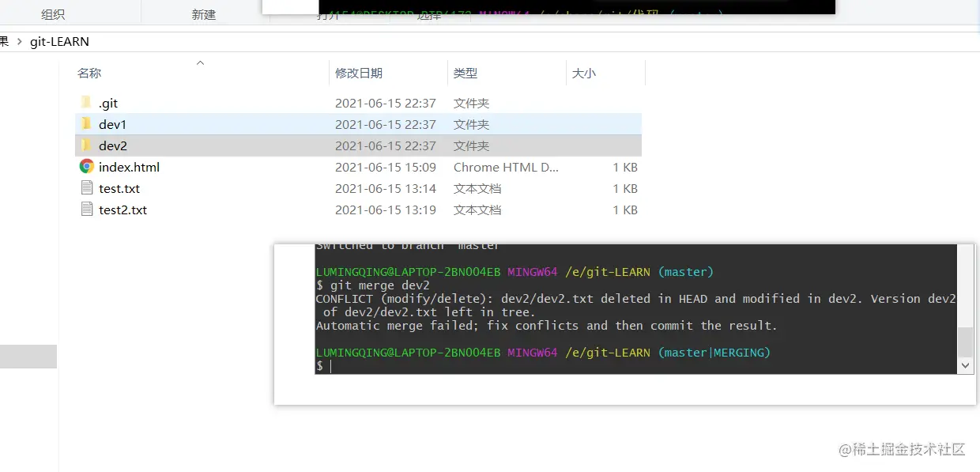This screenshot has width=980, height=472.
Task: Sort files by 类型 column header
Action: pos(465,73)
